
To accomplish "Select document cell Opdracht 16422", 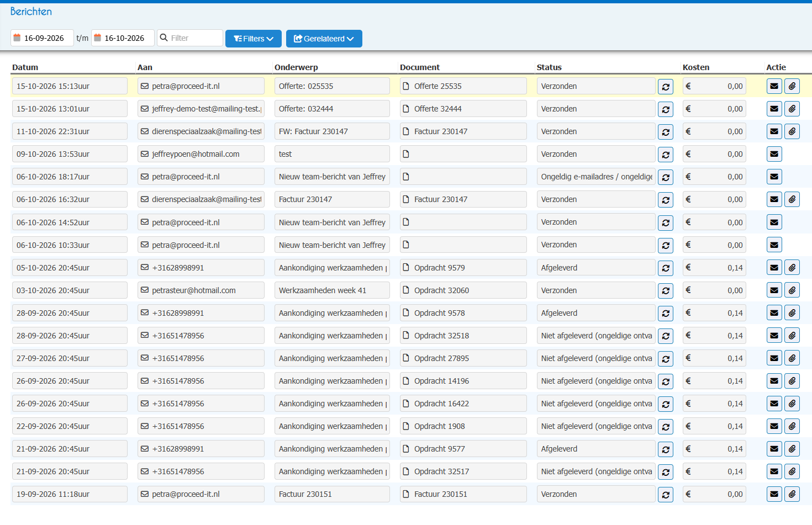I will coord(463,404).
